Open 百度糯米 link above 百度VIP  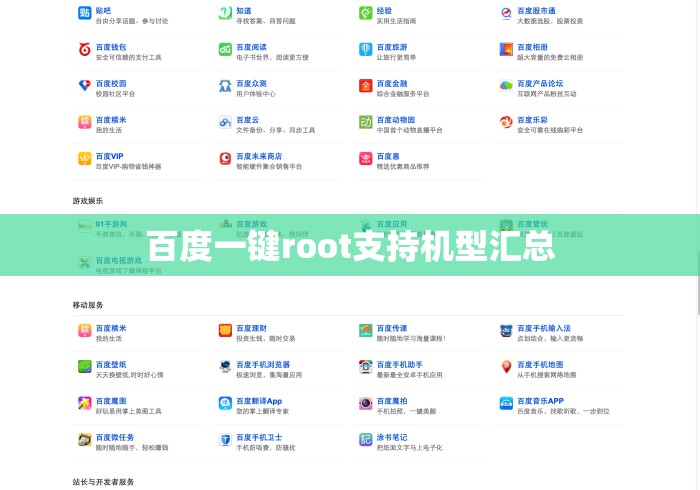point(111,120)
